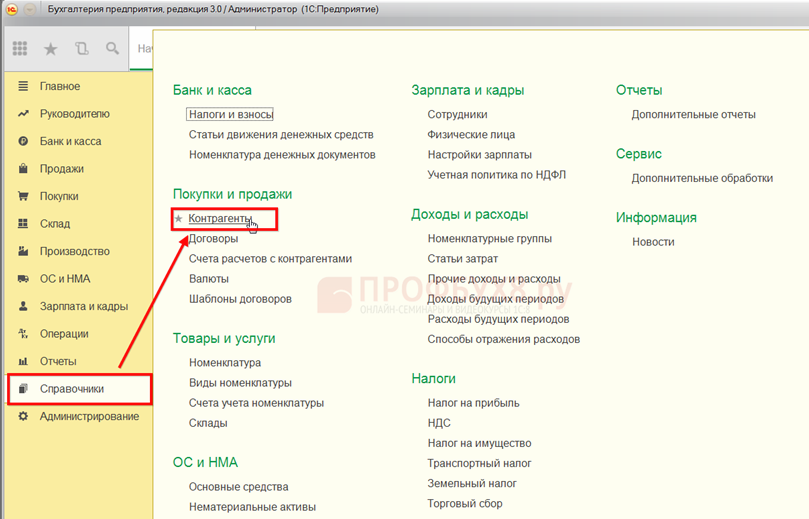Open Статьи движения денежных средств

(281, 135)
